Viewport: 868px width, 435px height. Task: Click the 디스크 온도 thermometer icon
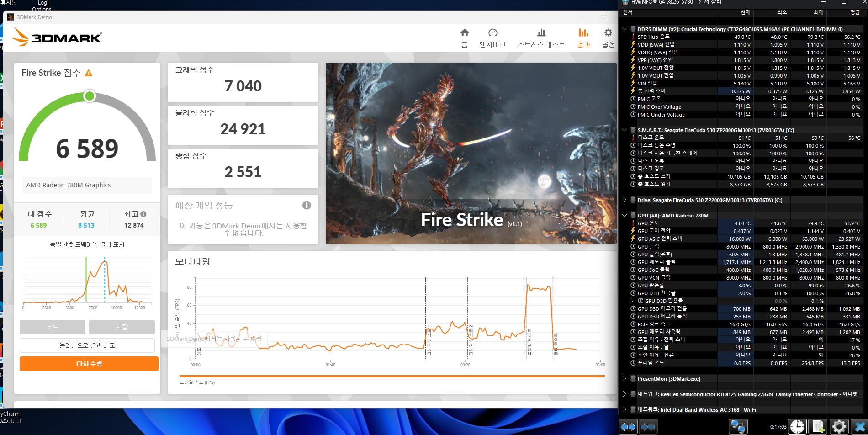pyautogui.click(x=633, y=138)
